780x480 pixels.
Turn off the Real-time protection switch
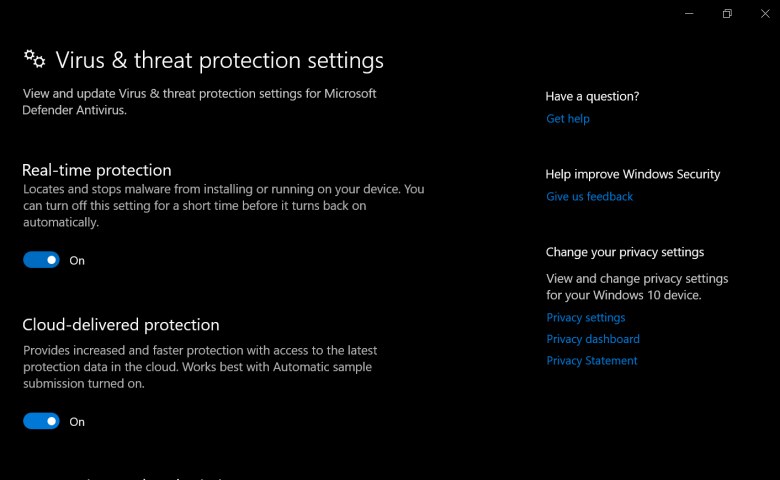pyautogui.click(x=41, y=260)
